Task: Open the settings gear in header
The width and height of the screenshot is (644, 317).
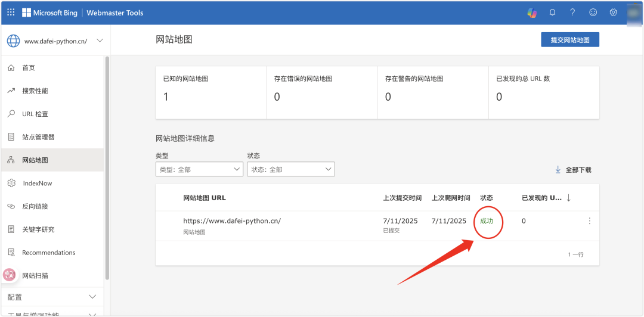Action: (x=613, y=13)
